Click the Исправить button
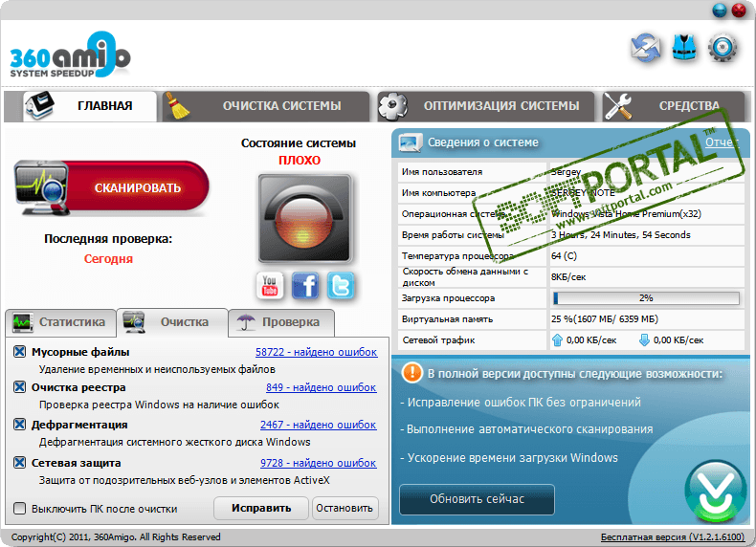The image size is (756, 547). pyautogui.click(x=261, y=509)
